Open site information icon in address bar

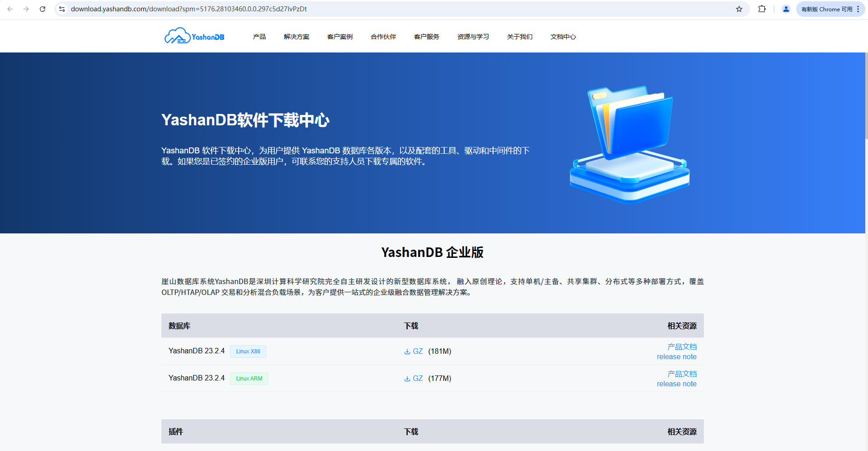click(62, 9)
